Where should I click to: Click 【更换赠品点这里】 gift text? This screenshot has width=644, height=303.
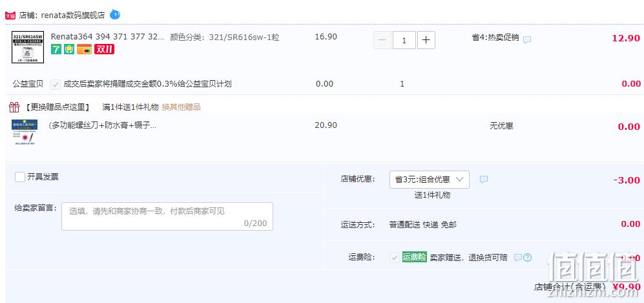[x=57, y=107]
